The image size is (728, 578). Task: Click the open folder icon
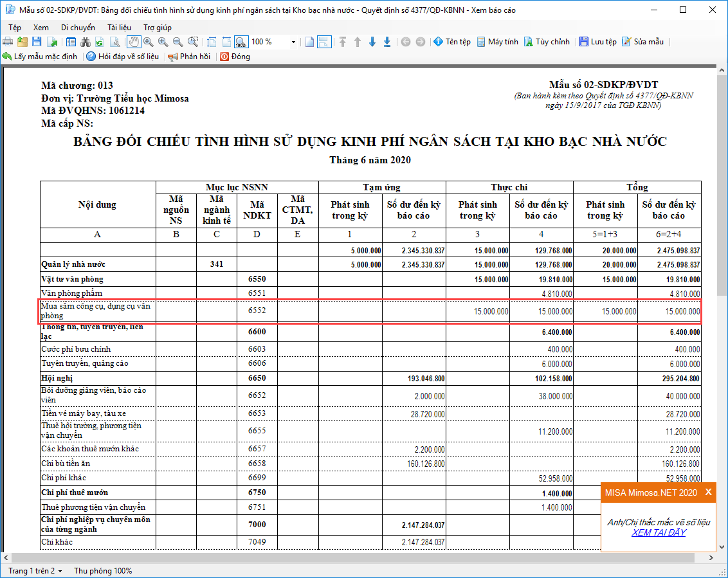23,42
